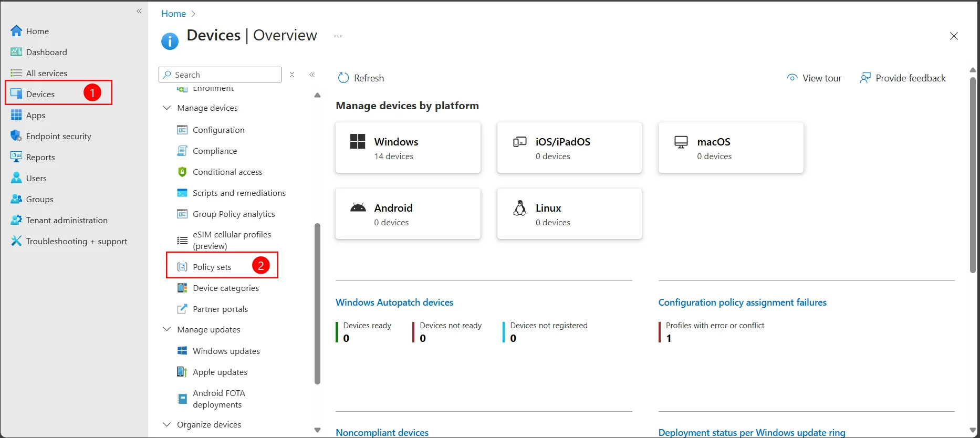Click eSIM cellular profiles icon
The image size is (980, 438).
tap(182, 240)
